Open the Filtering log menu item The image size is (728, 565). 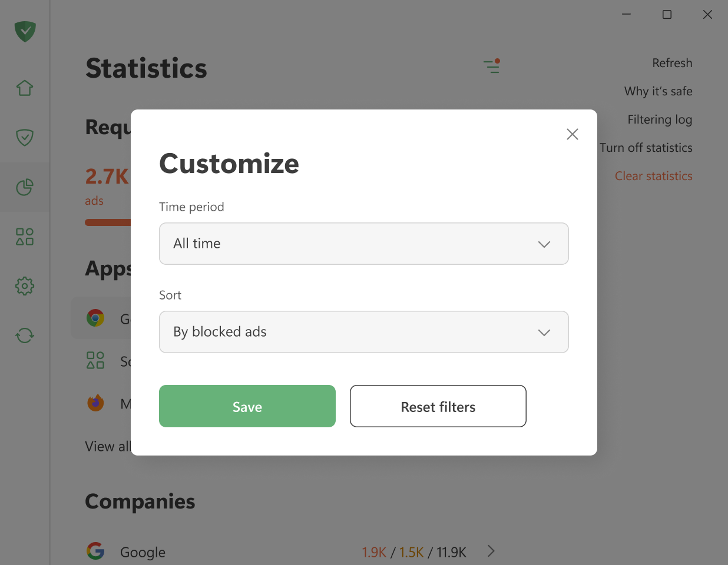(x=660, y=119)
